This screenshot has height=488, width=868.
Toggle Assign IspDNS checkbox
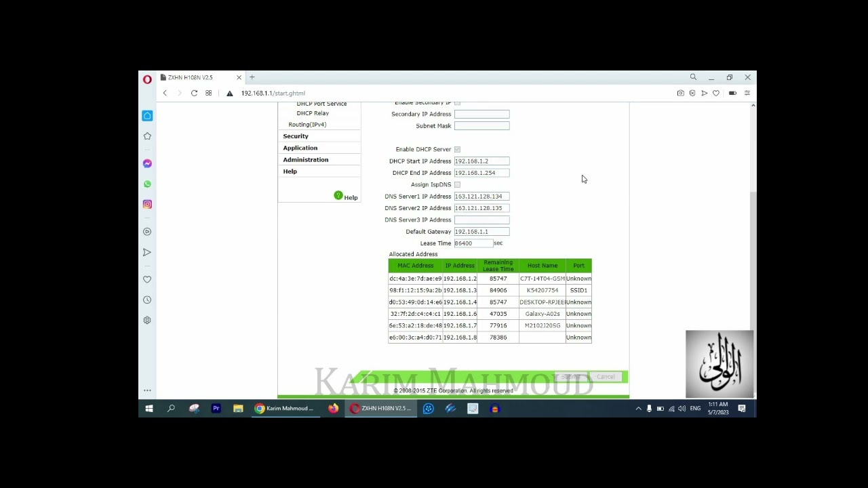(x=457, y=184)
